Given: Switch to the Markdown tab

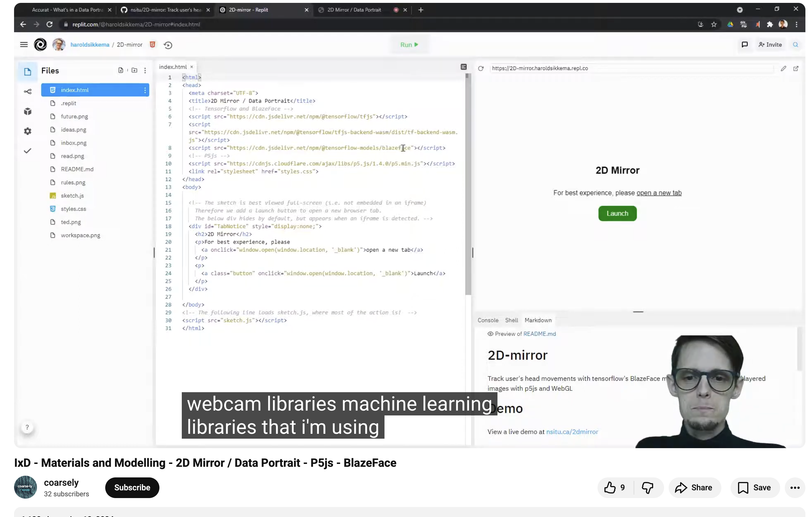Looking at the screenshot, I should [538, 320].
